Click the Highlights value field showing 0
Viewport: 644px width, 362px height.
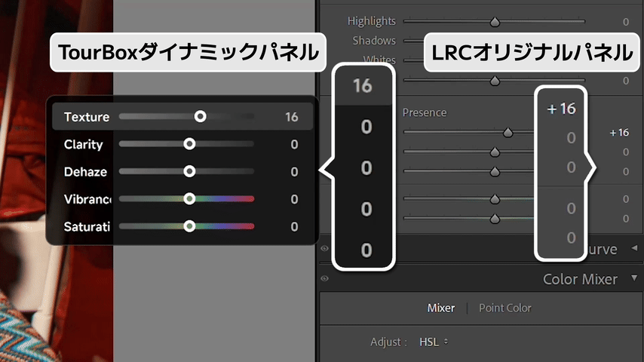pos(626,23)
